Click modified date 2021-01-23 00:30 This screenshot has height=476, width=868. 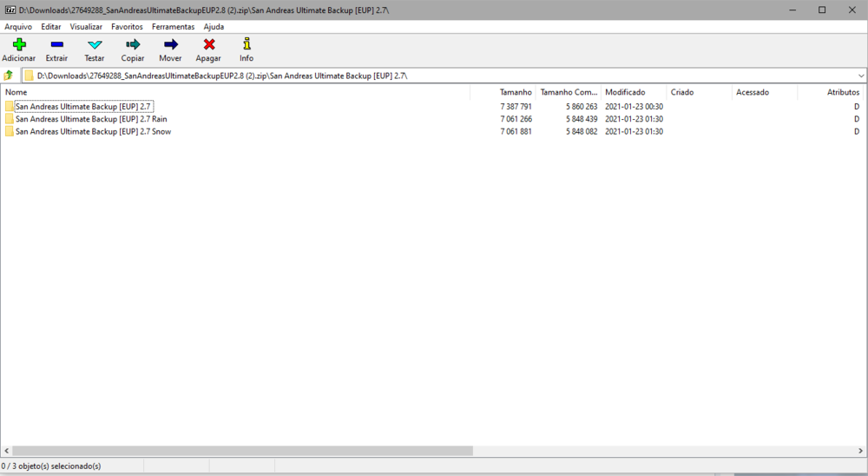[x=634, y=106]
